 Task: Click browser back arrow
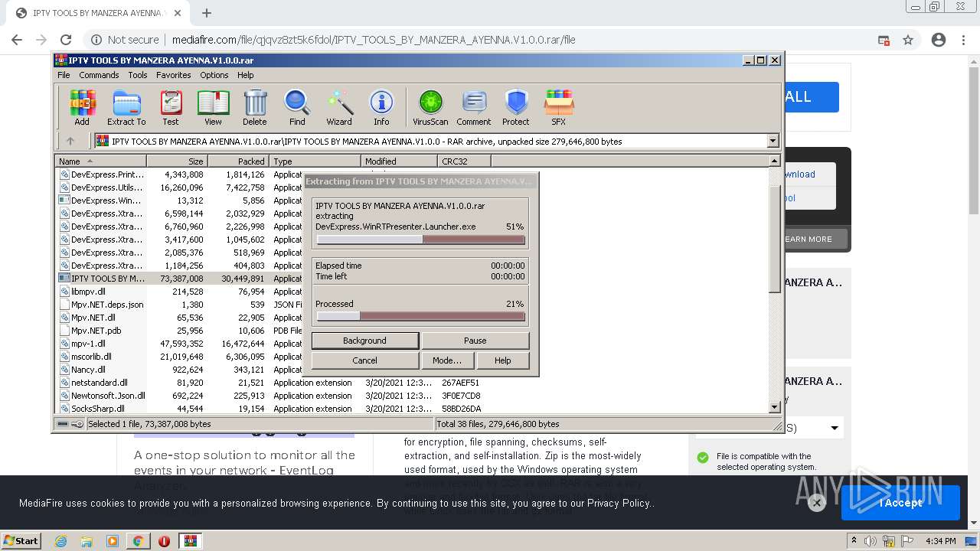tap(17, 40)
